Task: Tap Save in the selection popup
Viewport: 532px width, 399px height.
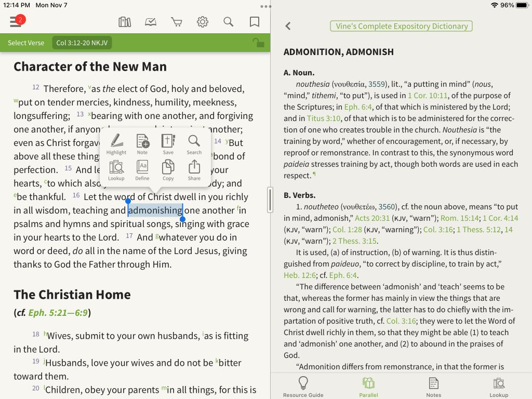Action: [168, 144]
